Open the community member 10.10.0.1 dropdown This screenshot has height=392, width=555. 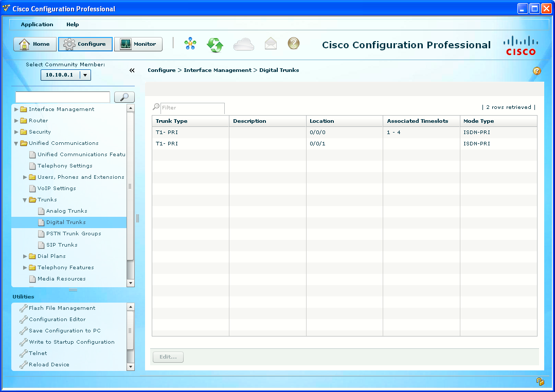(85, 75)
